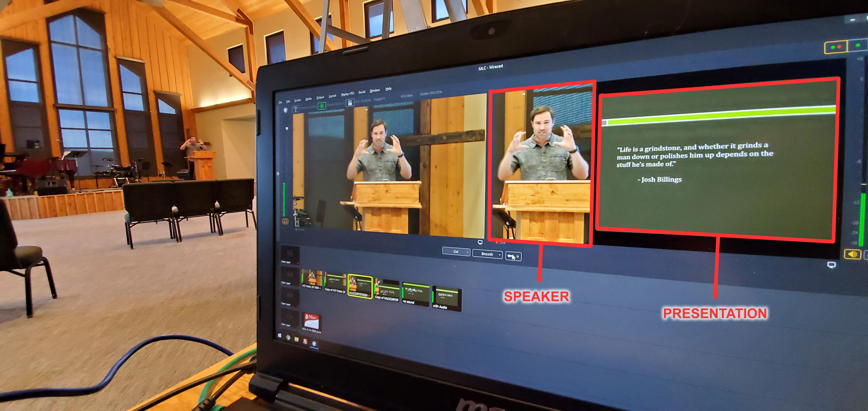Select the 'no sound' shot thumbnail

(x=415, y=294)
